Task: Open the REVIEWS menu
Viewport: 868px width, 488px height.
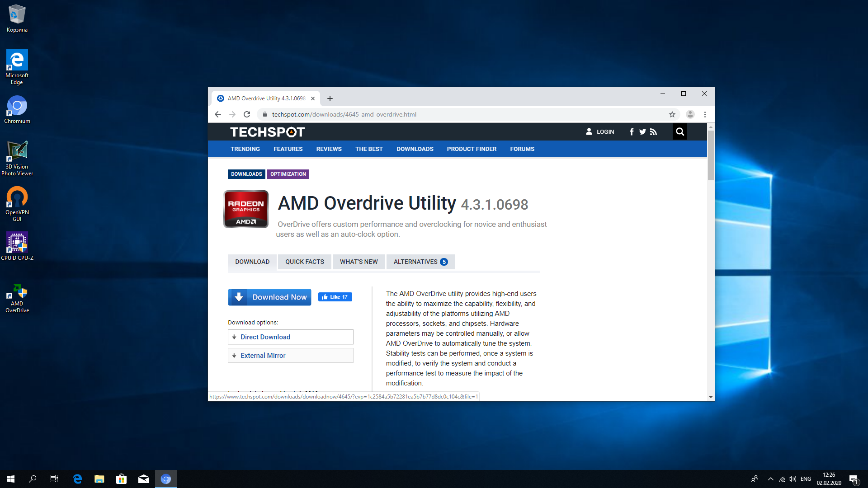Action: (329, 149)
